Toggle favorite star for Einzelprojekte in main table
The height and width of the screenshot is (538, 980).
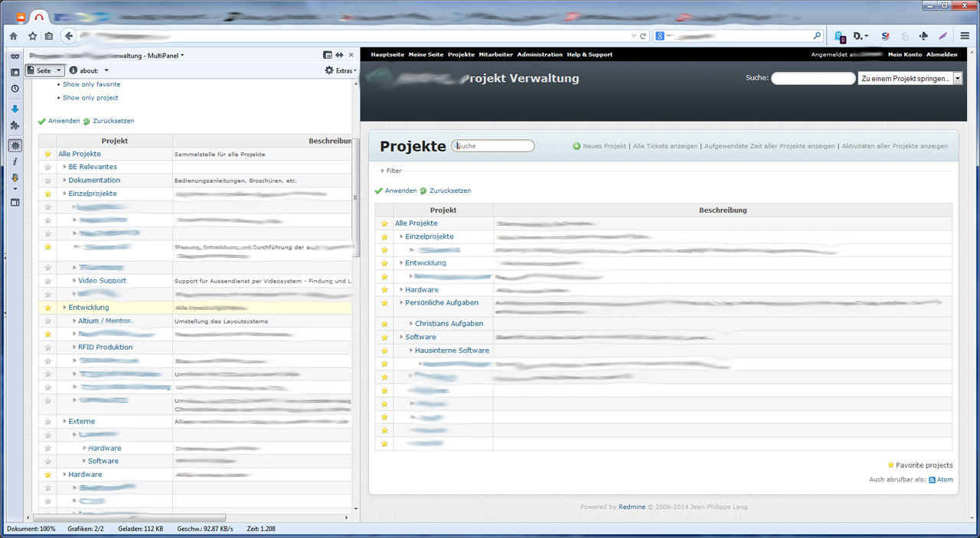pos(385,237)
